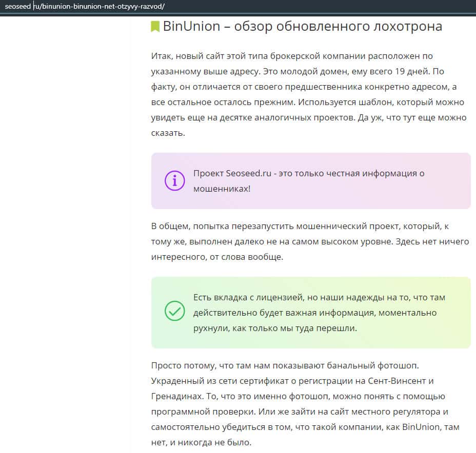
Task: Click the paragraph starting "Итак, новый сайт"
Action: tap(309, 94)
